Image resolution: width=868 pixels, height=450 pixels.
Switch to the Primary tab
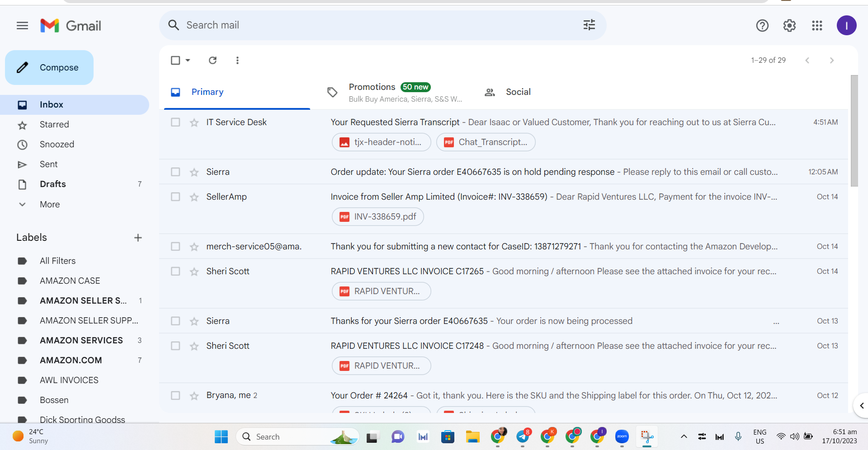click(237, 92)
